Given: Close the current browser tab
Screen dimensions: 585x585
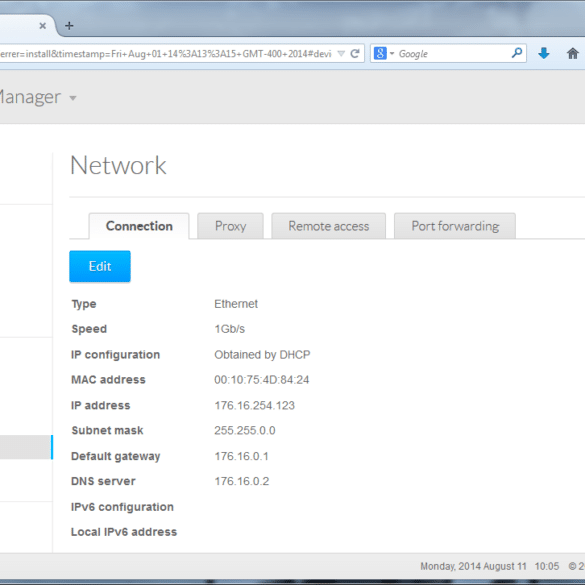Looking at the screenshot, I should tap(43, 26).
